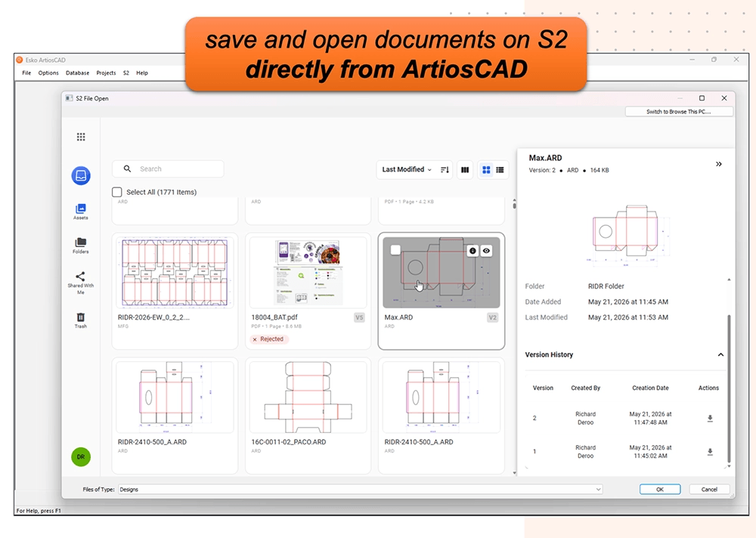Click Switch to Browse This PC button

(x=679, y=111)
